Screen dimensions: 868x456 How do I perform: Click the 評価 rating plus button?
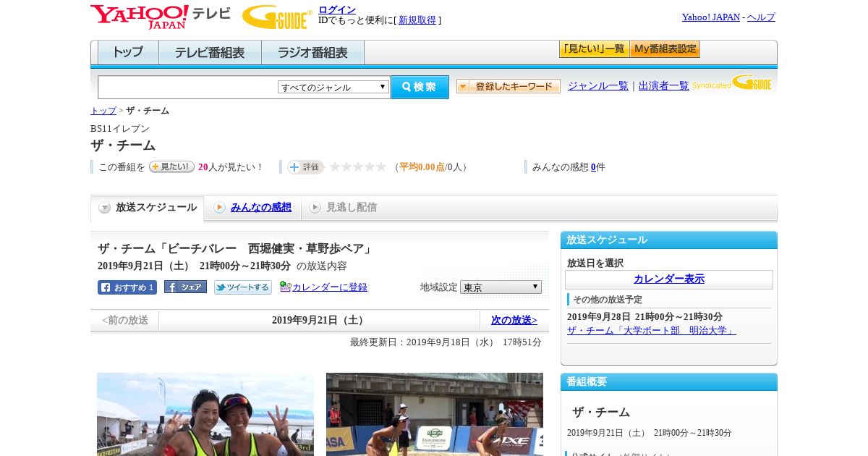[x=305, y=167]
